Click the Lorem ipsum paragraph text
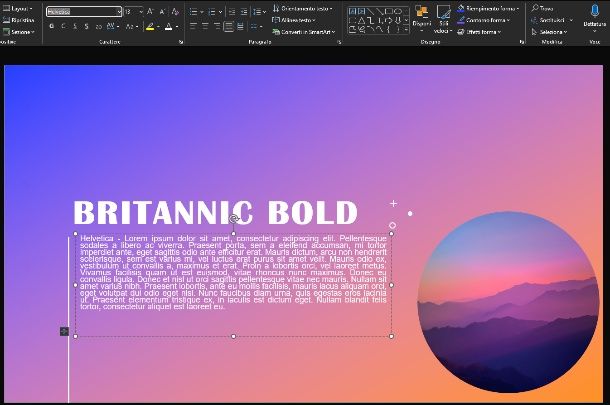 click(233, 272)
